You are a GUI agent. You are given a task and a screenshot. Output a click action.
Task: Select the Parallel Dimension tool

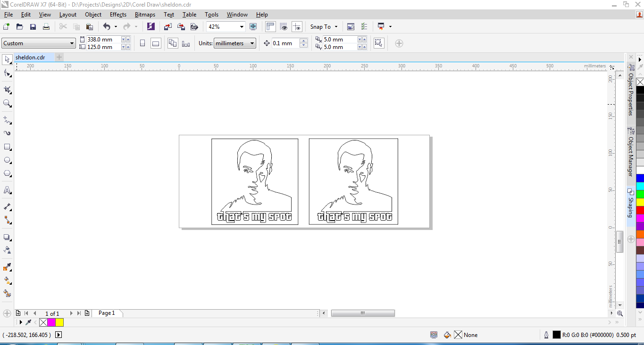pos(8,207)
